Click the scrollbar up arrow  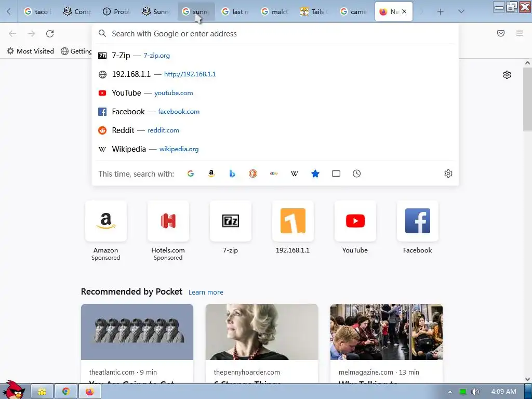[527, 63]
